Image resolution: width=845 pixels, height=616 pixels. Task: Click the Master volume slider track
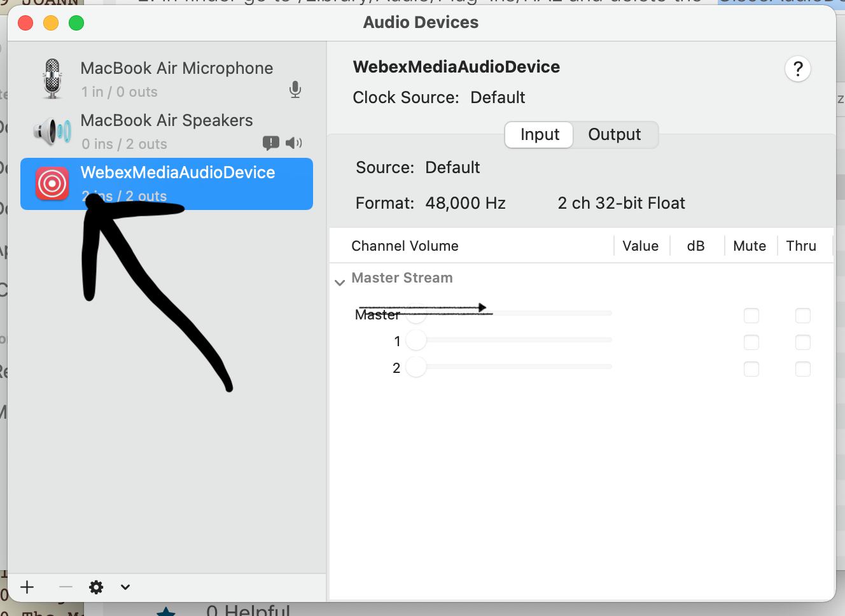click(x=509, y=313)
